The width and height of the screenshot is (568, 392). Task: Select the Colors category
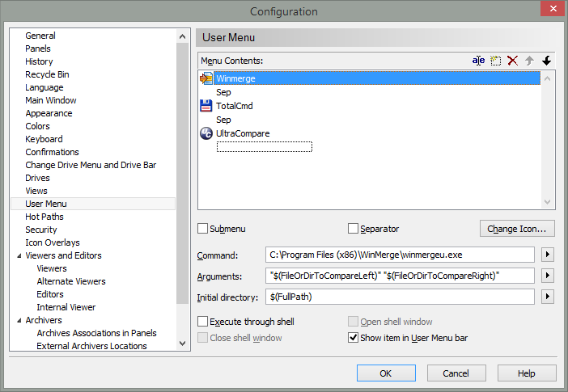coord(38,126)
